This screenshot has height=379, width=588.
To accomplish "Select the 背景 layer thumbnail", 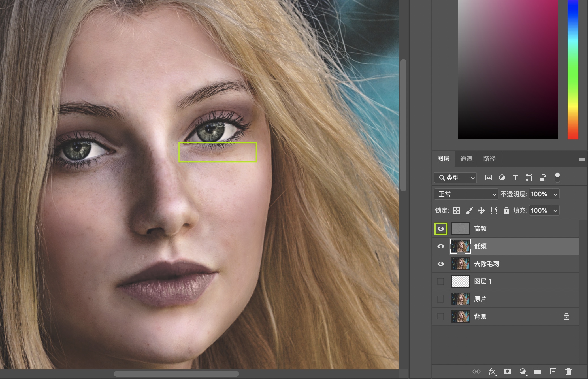I will tap(460, 316).
